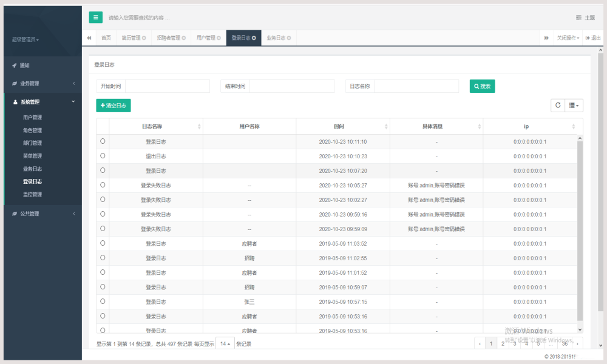Image resolution: width=607 pixels, height=364 pixels.
Task: Click the green 搜索 search button
Action: point(483,86)
